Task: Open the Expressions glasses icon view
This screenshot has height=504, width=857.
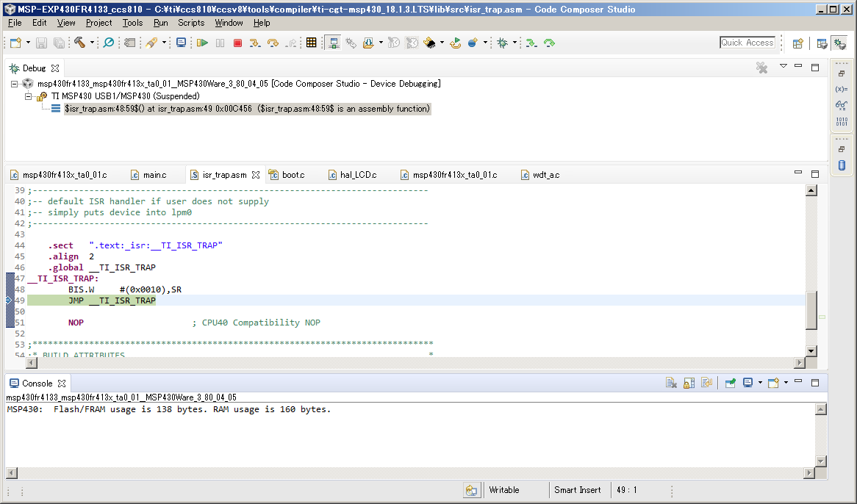Action: (x=842, y=105)
